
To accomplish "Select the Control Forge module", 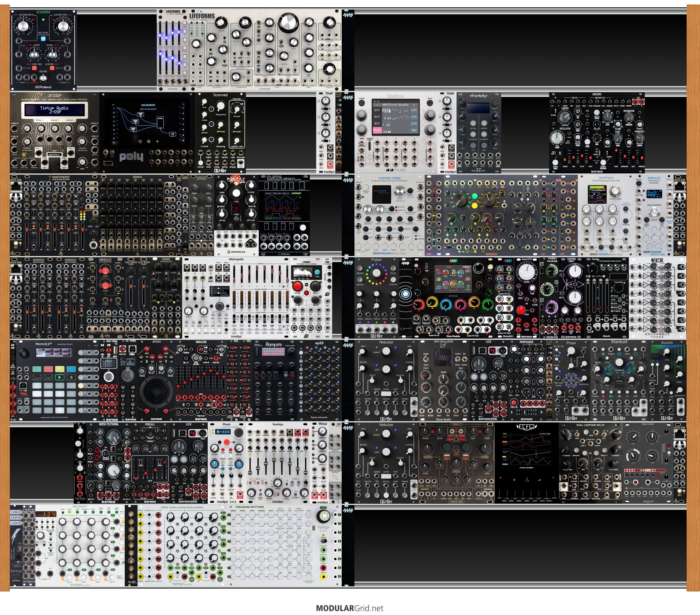I will click(x=390, y=216).
